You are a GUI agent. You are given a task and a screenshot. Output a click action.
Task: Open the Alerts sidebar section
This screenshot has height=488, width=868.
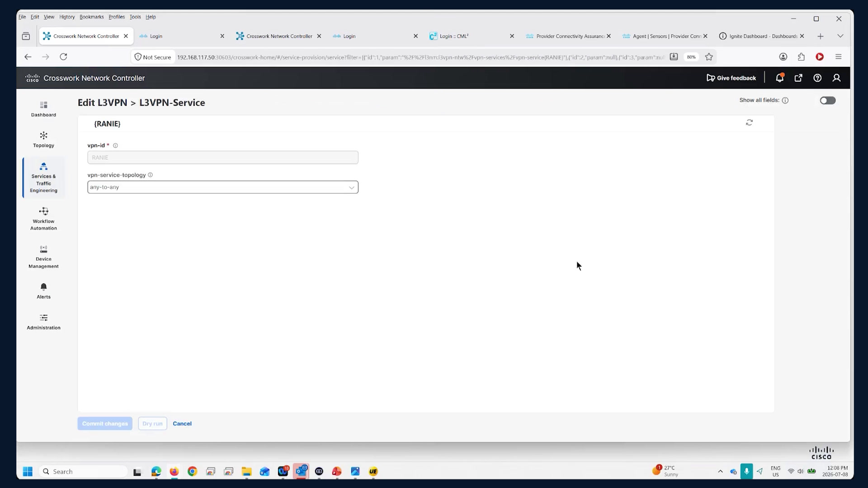(43, 291)
